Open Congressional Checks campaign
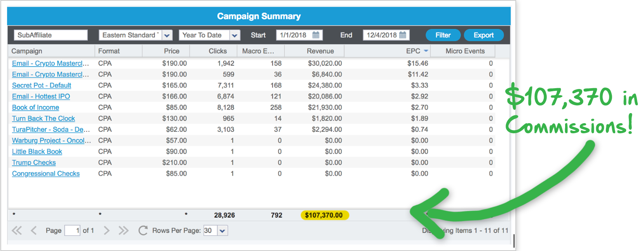This screenshot has height=251, width=644. click(x=46, y=174)
